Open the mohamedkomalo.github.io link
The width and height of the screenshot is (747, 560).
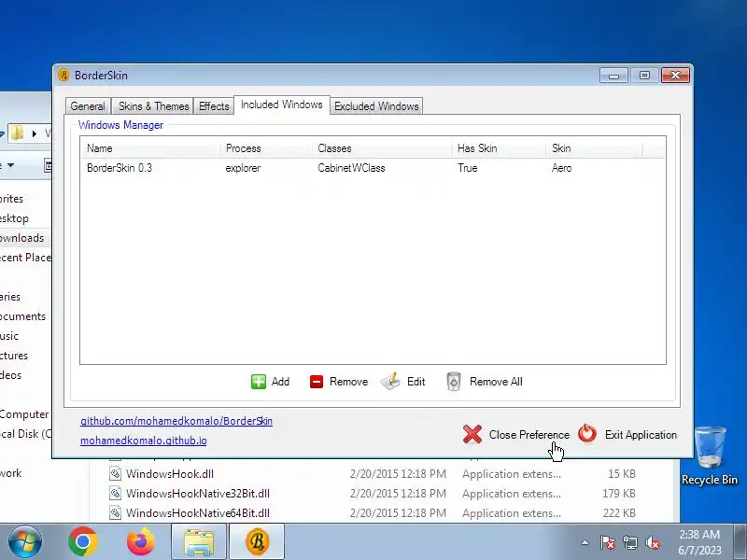144,441
